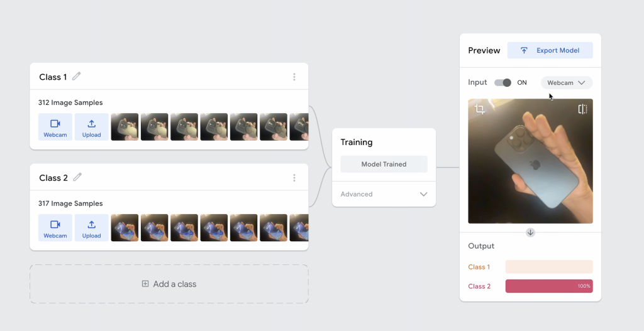Click the pencil icon beside Class 1
Viewport: 644px width, 331px height.
click(x=77, y=76)
